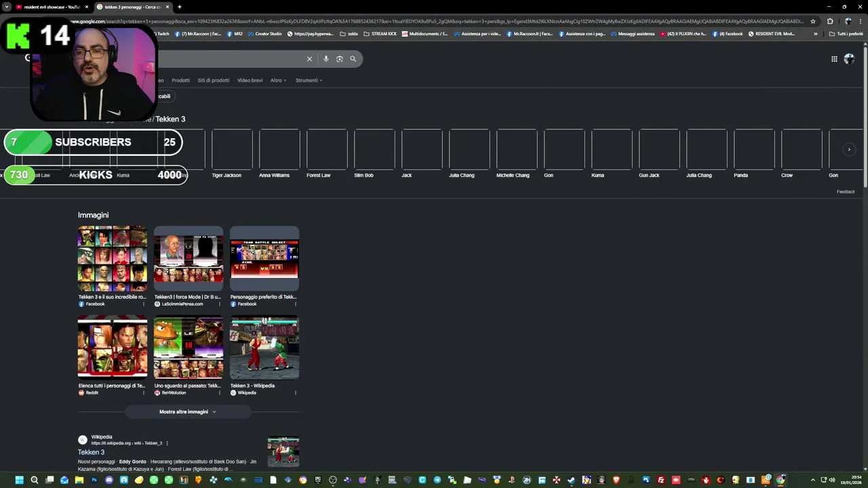Select the Slim Bob character card
The image size is (868, 488).
[374, 154]
